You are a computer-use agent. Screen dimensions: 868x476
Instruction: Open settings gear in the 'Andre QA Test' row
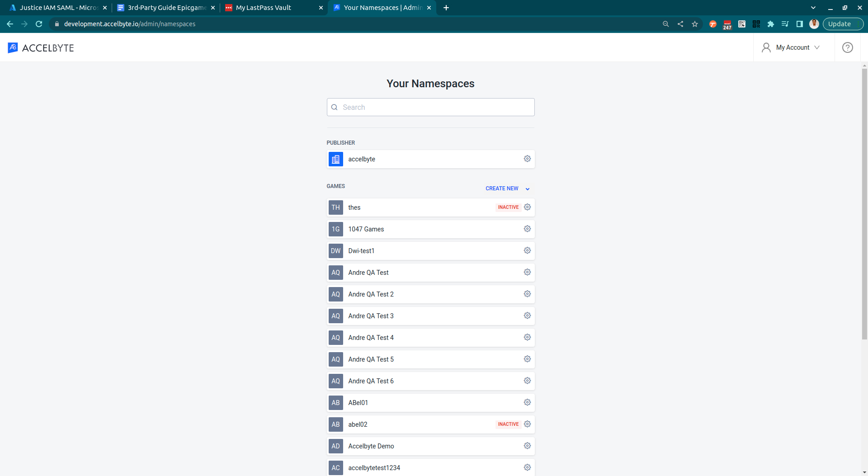(x=527, y=272)
